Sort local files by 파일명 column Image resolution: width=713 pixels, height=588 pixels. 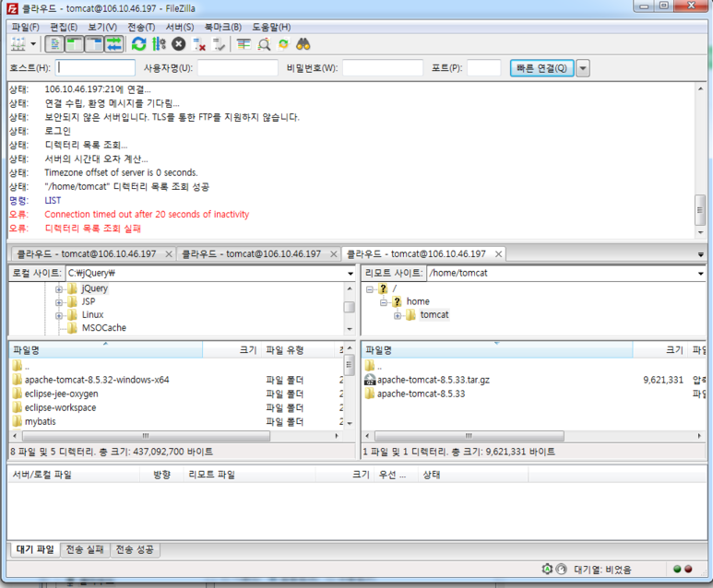coord(105,350)
